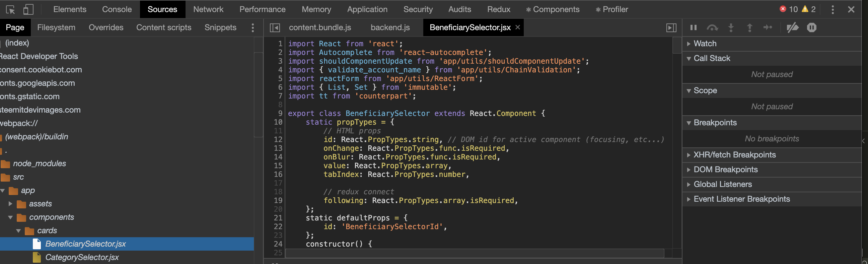Viewport: 868px width, 264px height.
Task: Collapse the components folder
Action: [10, 217]
